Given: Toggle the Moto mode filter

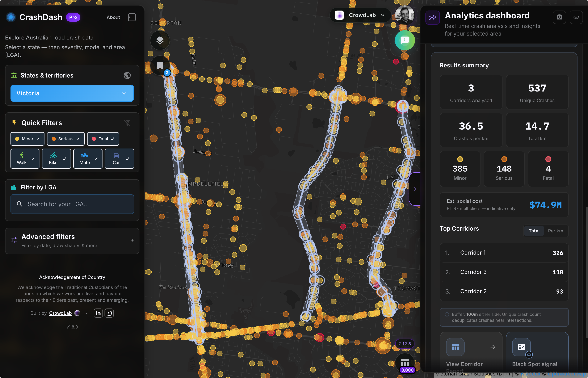Looking at the screenshot, I should click(x=88, y=159).
